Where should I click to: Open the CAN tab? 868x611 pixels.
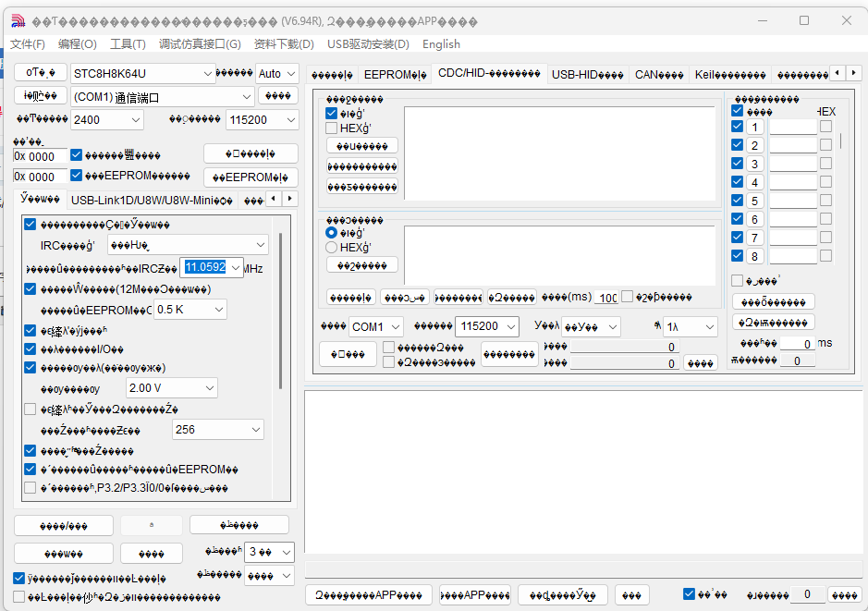click(x=659, y=74)
